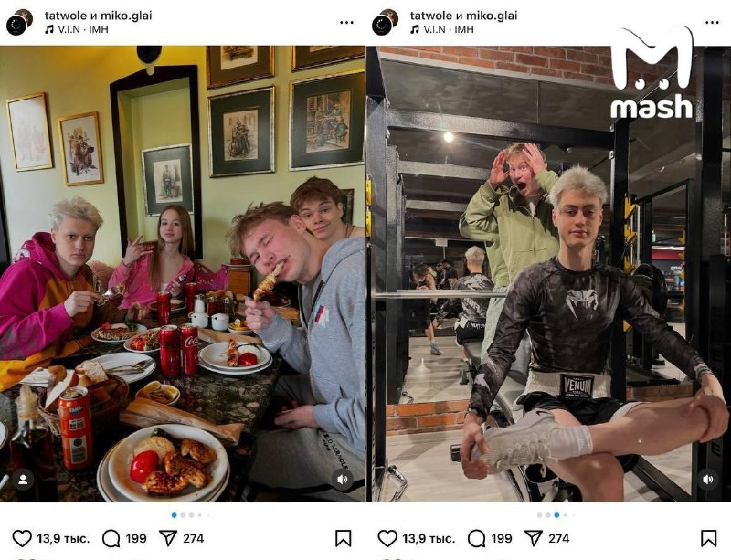Open comments on the right post
Image resolution: width=731 pixels, height=560 pixels.
[476, 538]
